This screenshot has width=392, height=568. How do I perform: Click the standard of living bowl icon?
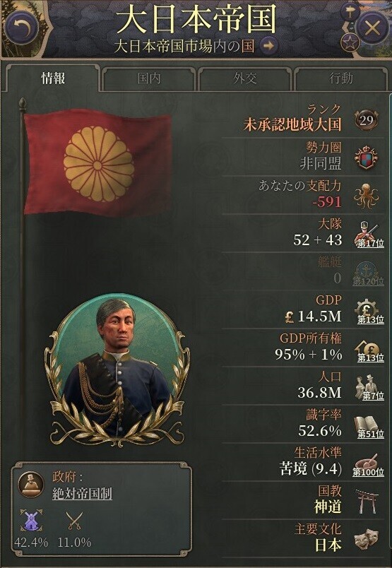pyautogui.click(x=368, y=464)
